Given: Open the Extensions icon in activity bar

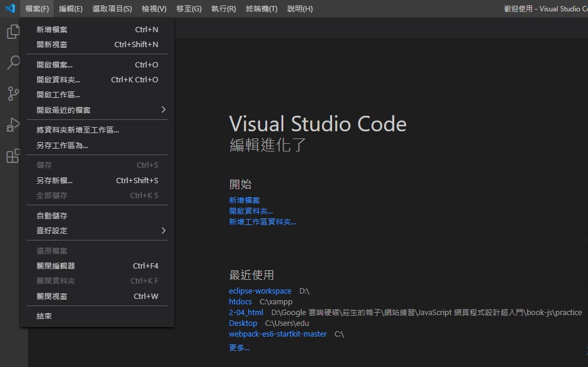Looking at the screenshot, I should click(13, 156).
